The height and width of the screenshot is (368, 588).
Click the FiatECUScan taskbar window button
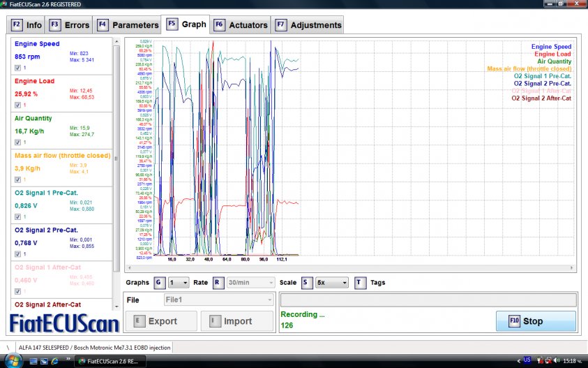(112, 360)
